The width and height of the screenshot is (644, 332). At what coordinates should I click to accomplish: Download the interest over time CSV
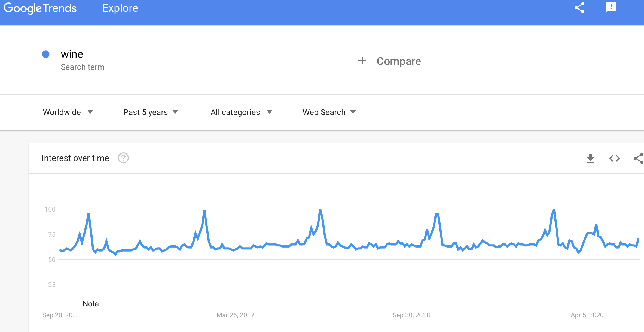coord(590,158)
